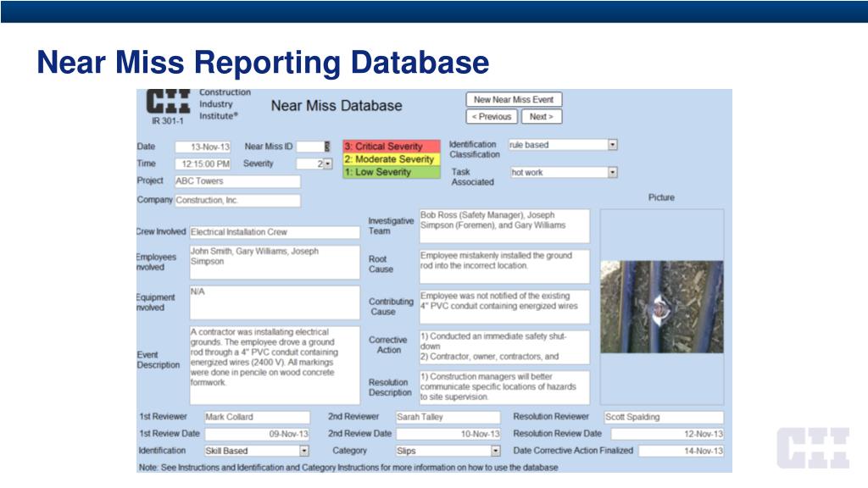Expand the Task Associated dropdown

(612, 173)
